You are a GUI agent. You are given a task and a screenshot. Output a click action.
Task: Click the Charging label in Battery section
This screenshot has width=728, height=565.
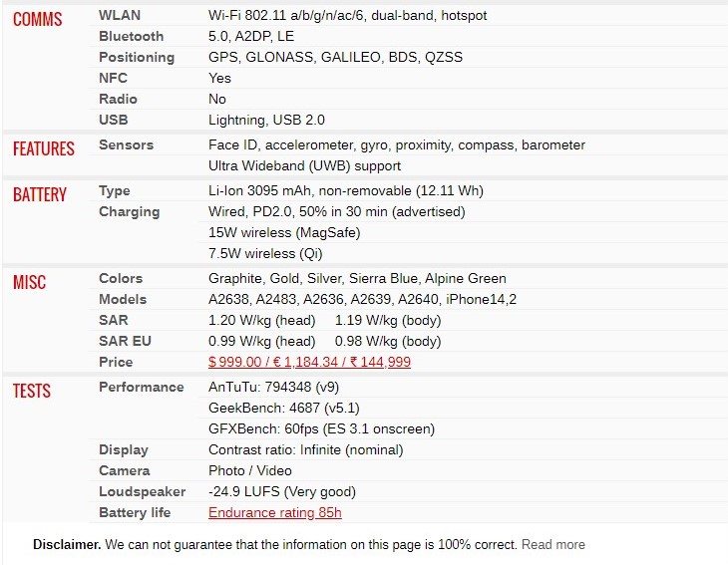(x=129, y=212)
